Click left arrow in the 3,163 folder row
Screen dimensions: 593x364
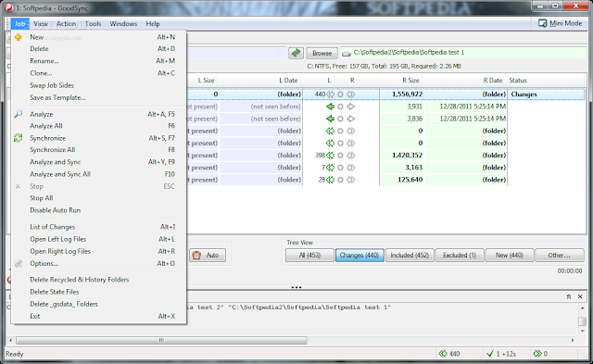pyautogui.click(x=330, y=168)
